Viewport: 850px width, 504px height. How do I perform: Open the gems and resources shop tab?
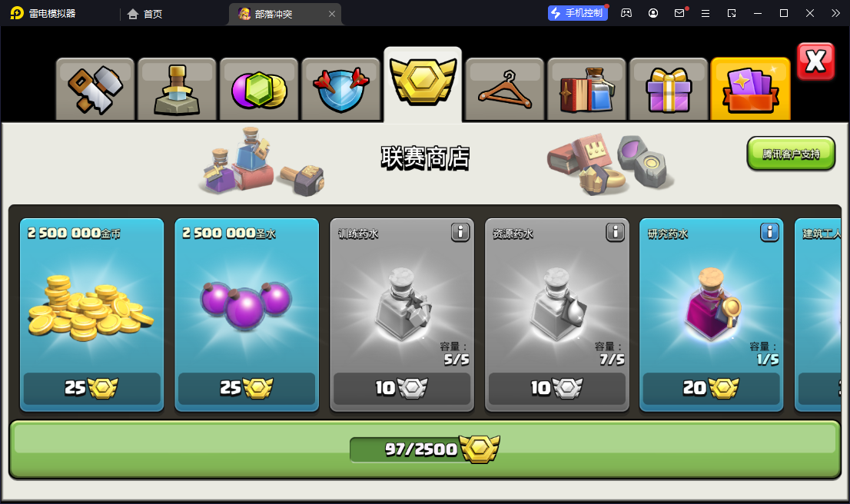(x=259, y=89)
